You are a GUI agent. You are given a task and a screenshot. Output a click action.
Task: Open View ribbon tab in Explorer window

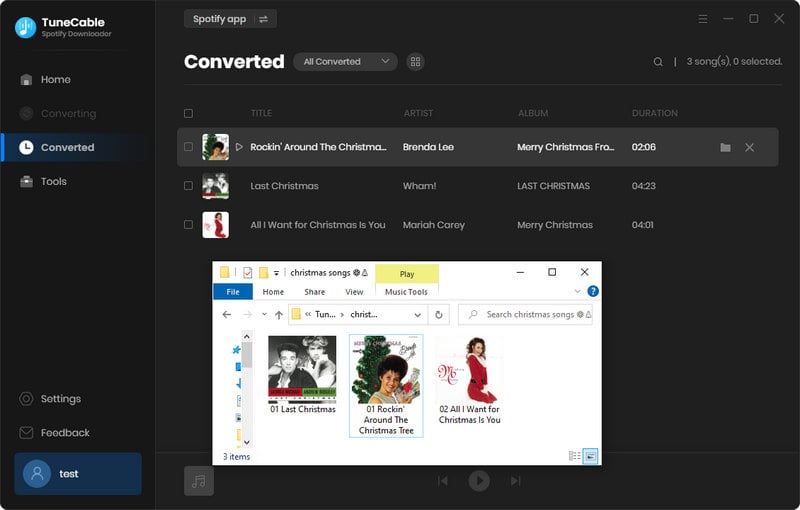(x=354, y=292)
